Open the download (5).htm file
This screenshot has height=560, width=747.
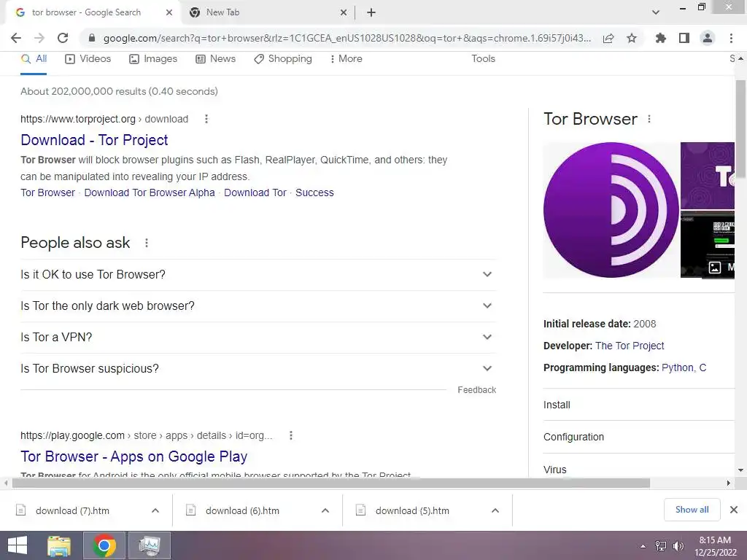pos(413,511)
